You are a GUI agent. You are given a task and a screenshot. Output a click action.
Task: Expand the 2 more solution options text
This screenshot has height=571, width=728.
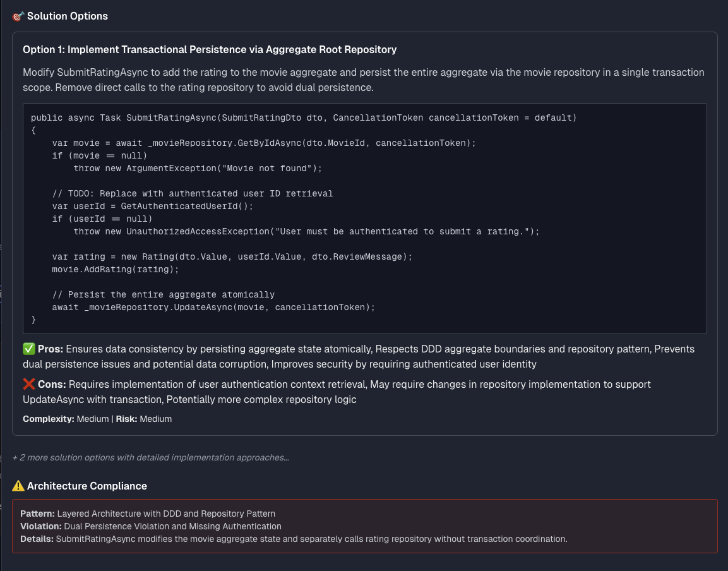tap(150, 458)
